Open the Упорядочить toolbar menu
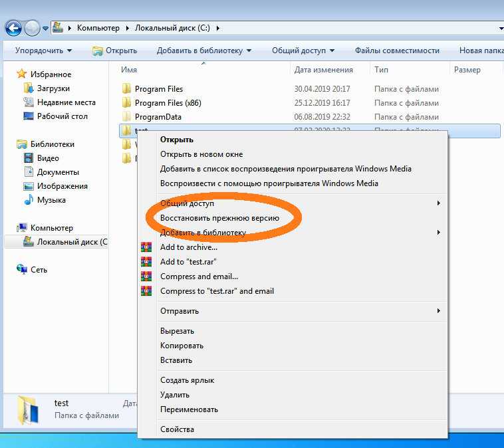The width and height of the screenshot is (504, 448). tap(43, 51)
